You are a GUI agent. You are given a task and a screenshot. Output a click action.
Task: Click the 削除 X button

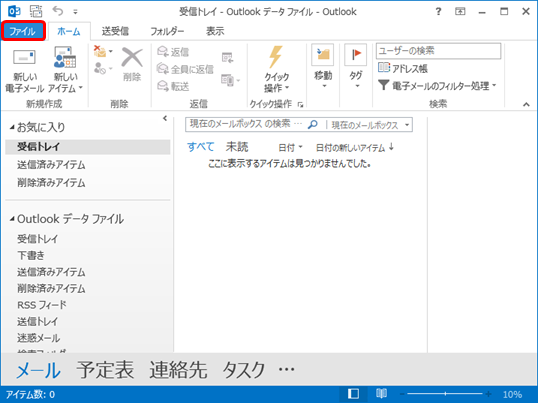point(132,64)
